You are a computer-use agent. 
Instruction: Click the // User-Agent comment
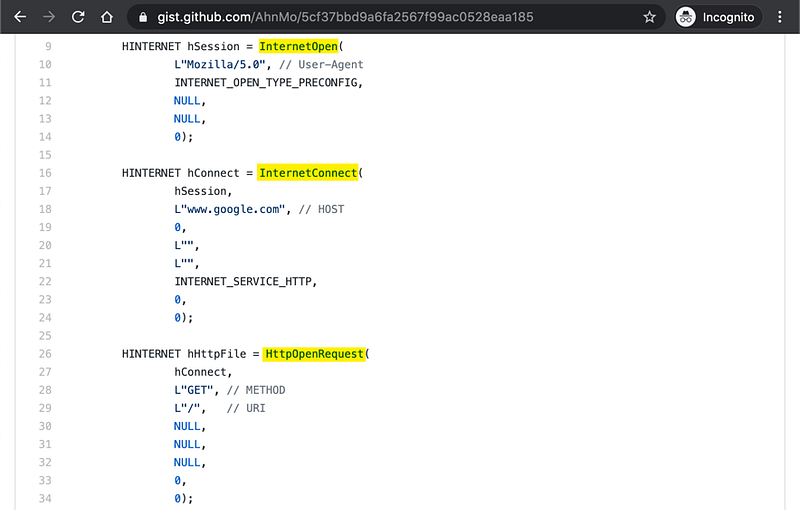(x=321, y=65)
